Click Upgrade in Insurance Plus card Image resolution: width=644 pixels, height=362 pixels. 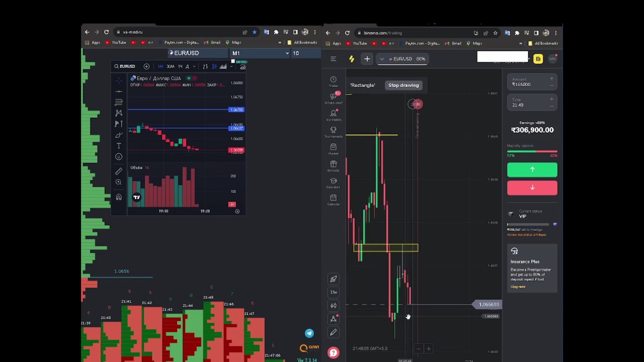coord(518,287)
